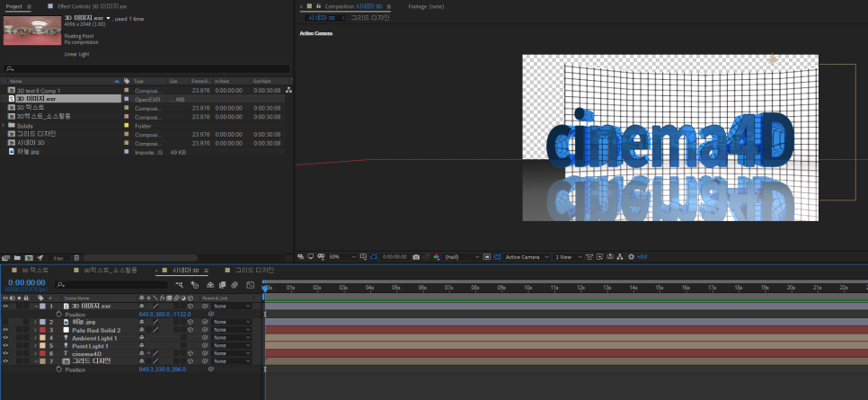
Task: Switch to the 3D 텍스트 timeline tab
Action: point(35,271)
